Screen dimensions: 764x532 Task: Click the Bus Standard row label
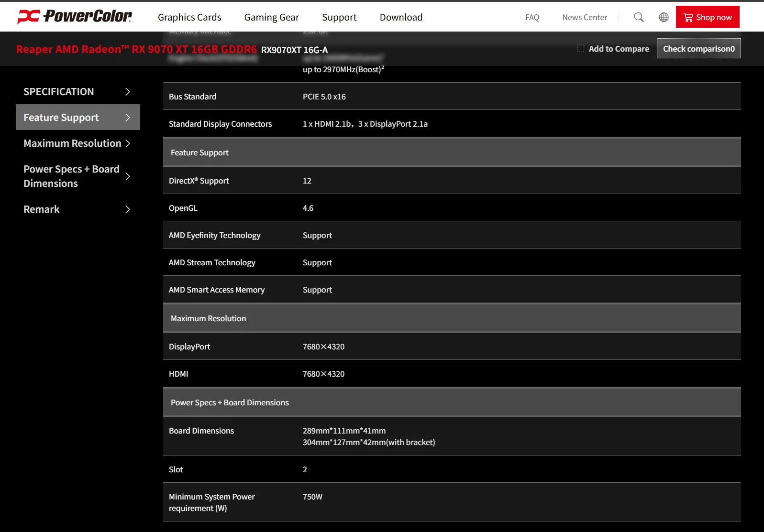[x=192, y=97]
